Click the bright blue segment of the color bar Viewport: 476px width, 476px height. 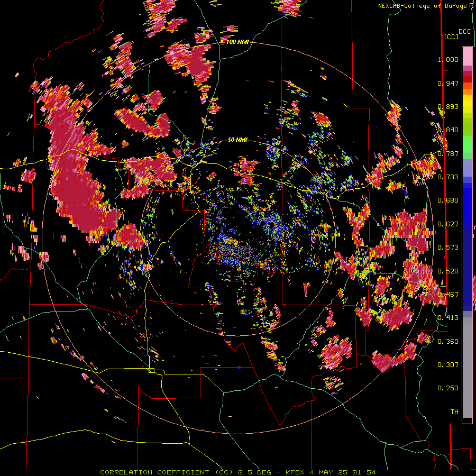click(467, 204)
